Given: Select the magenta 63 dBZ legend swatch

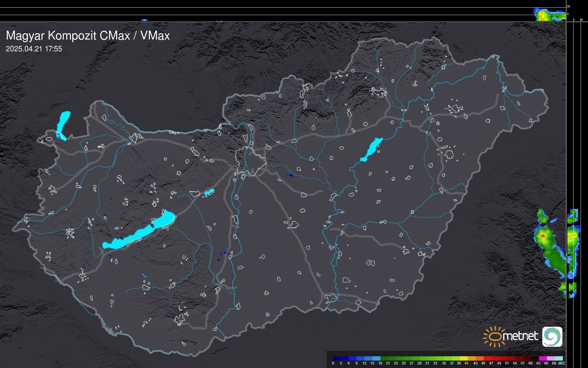Looking at the screenshot, I should [543, 358].
